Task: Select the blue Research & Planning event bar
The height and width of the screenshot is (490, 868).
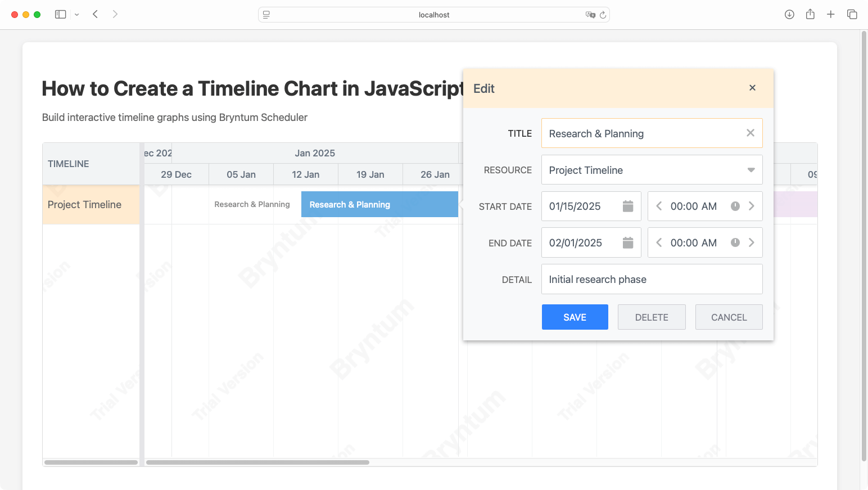Action: tap(379, 205)
